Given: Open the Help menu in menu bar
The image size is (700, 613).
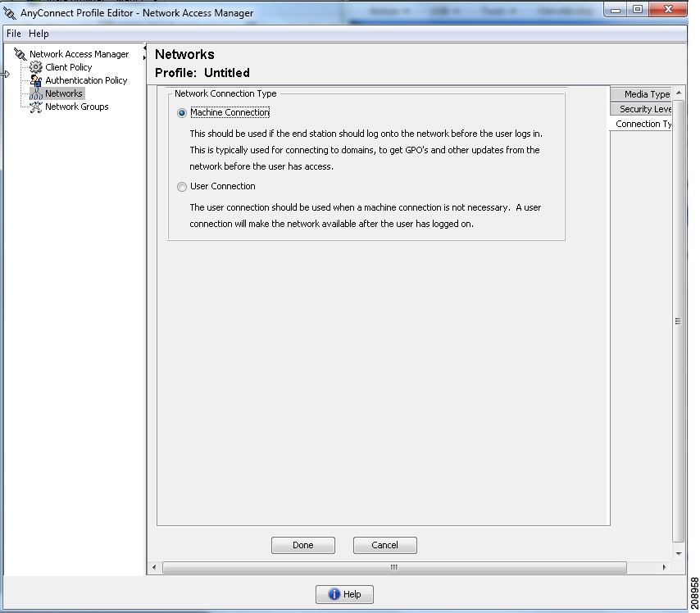Looking at the screenshot, I should point(39,34).
